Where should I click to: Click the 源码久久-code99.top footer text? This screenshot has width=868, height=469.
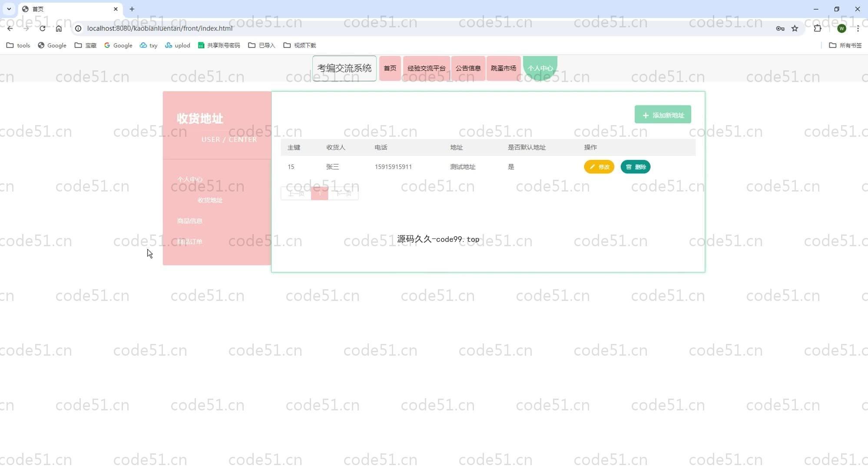pyautogui.click(x=438, y=239)
